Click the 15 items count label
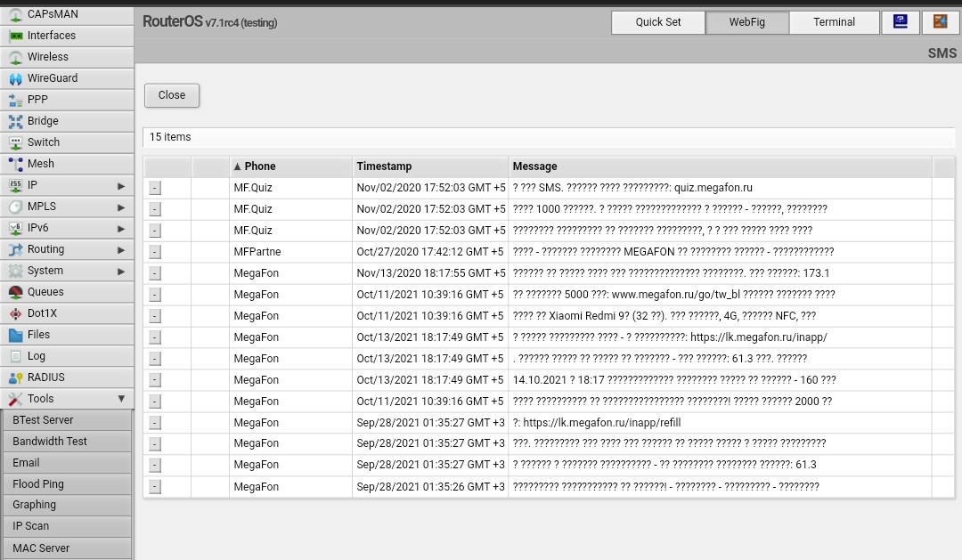The image size is (962, 560). coord(170,137)
